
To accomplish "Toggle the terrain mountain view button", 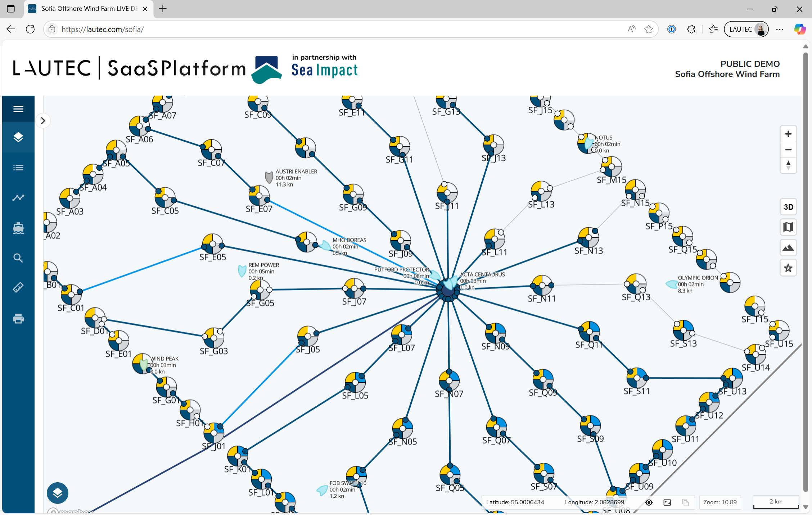I will point(788,248).
